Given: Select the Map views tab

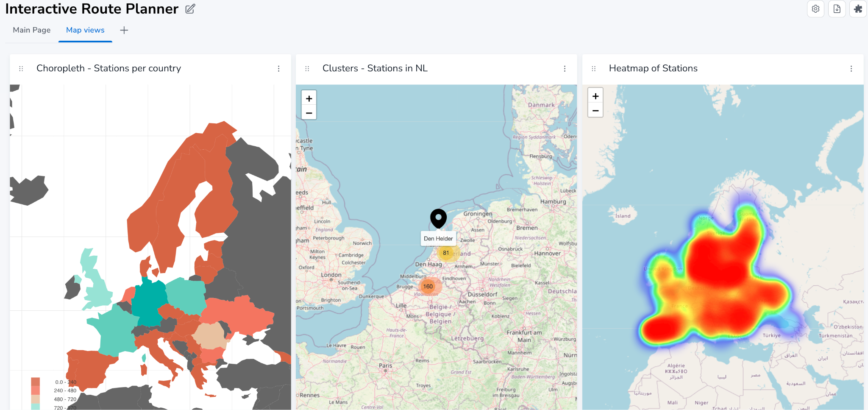Looking at the screenshot, I should (x=85, y=30).
